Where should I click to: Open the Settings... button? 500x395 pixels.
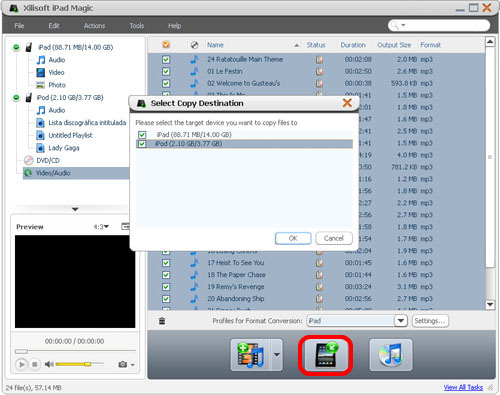[430, 321]
